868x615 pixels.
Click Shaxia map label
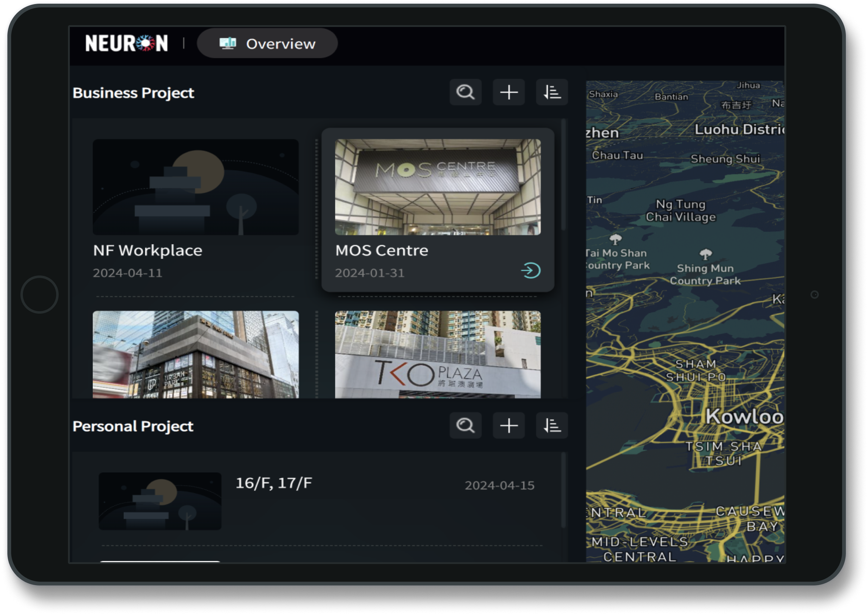click(x=603, y=94)
